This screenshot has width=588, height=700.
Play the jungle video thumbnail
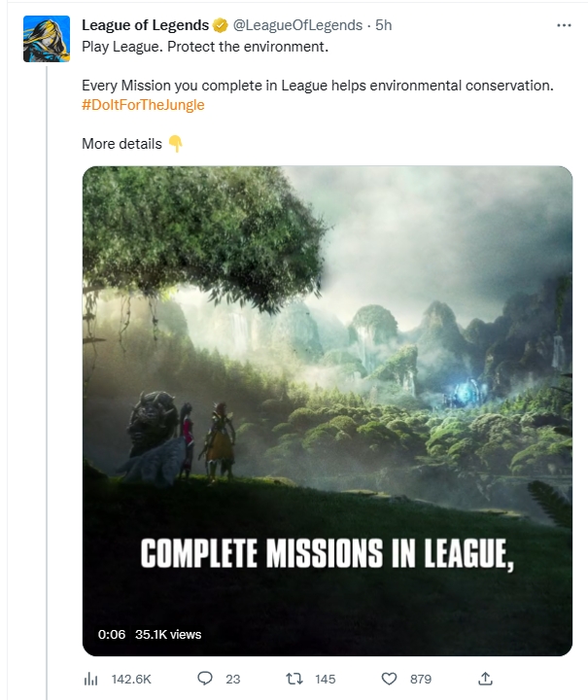[327, 408]
